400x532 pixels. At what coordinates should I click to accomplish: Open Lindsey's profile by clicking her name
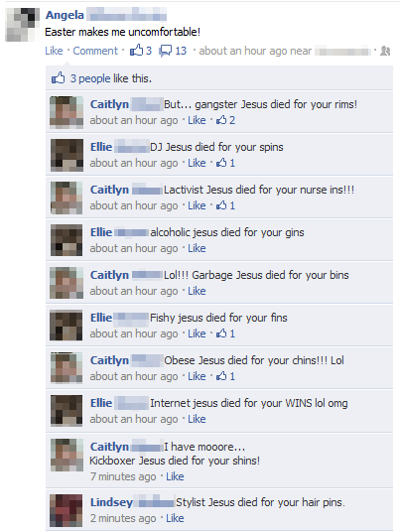tap(111, 502)
